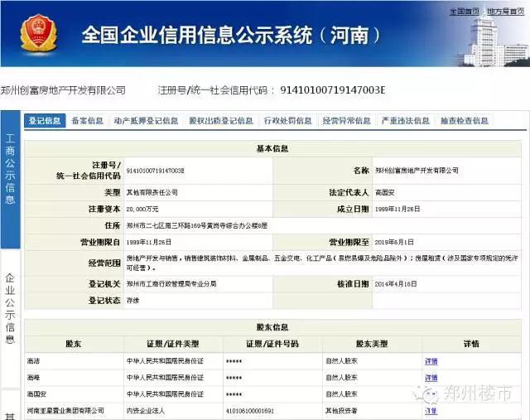Click the shareholder company name starting with 河南

coord(65,411)
